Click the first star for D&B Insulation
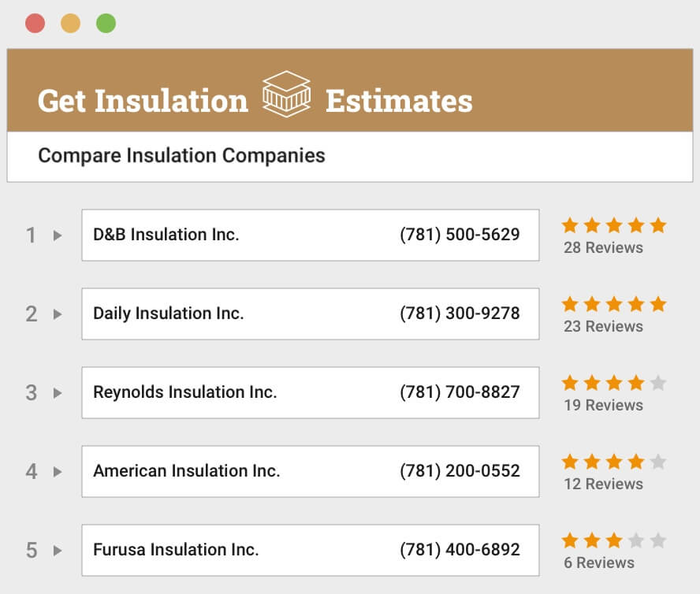 570,225
